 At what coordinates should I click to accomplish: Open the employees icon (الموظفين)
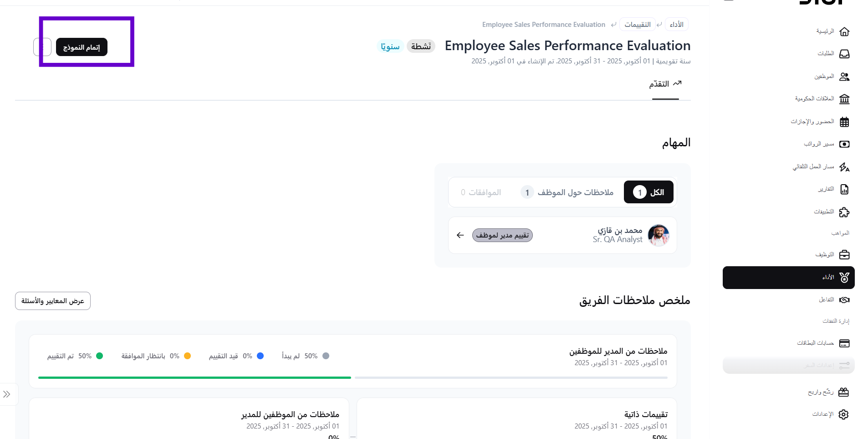click(844, 77)
